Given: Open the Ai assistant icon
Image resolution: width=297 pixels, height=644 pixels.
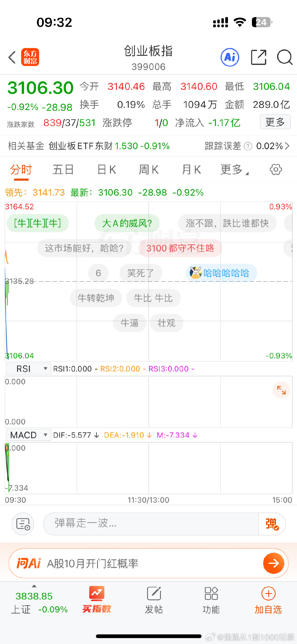Looking at the screenshot, I should (x=230, y=57).
